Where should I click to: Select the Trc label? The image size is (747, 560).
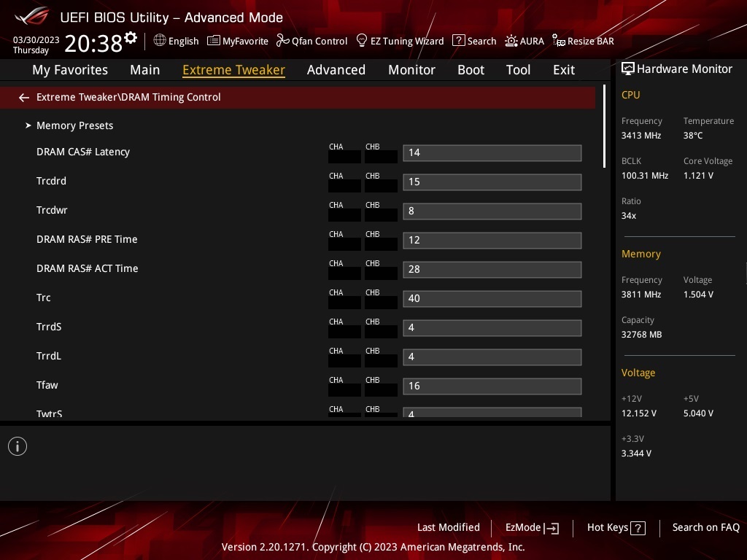[x=43, y=297]
